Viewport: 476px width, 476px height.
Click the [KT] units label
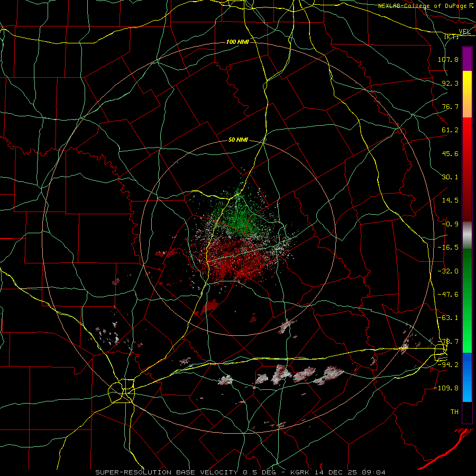452,36
